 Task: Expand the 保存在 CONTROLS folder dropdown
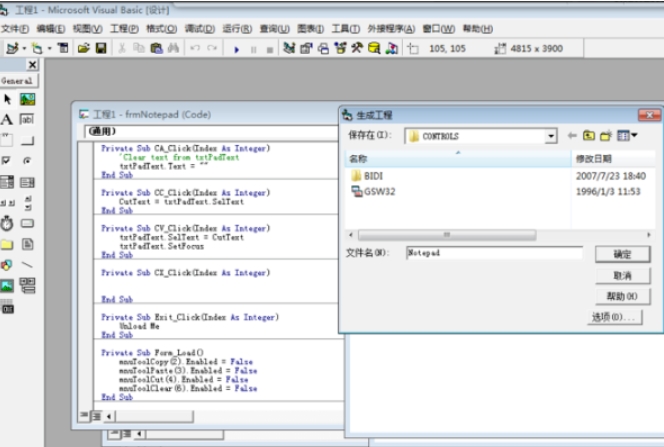[x=551, y=136]
